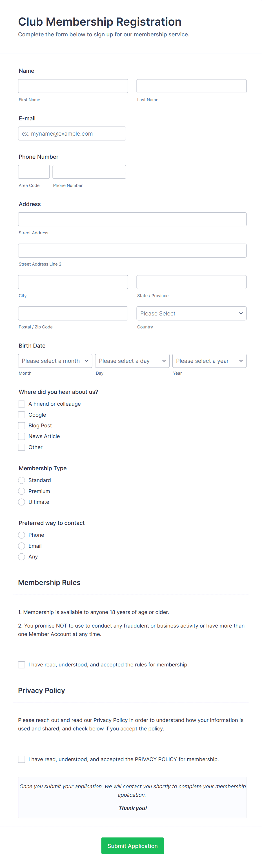
Task: Open the Country dropdown
Action: pyautogui.click(x=191, y=313)
